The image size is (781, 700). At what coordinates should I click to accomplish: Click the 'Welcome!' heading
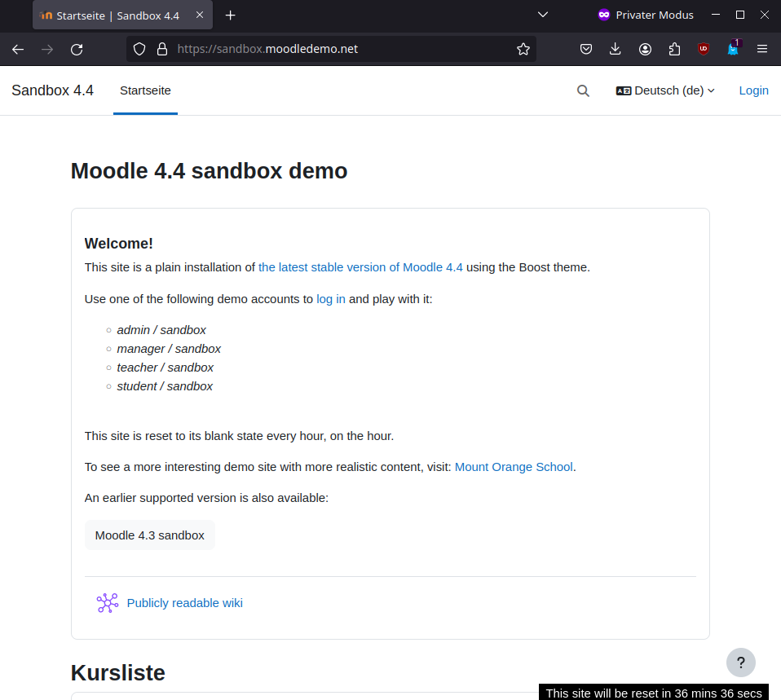click(x=118, y=244)
